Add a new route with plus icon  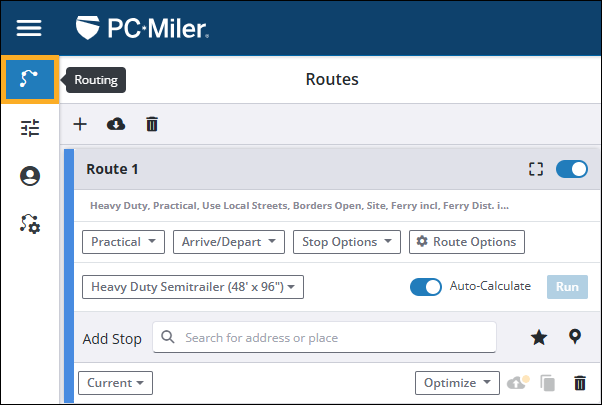tap(80, 124)
